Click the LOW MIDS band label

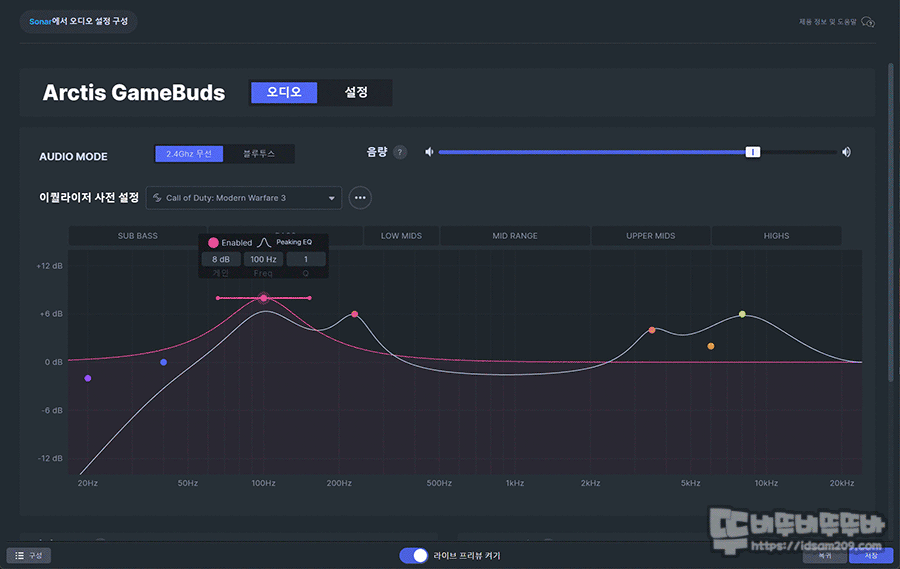401,236
